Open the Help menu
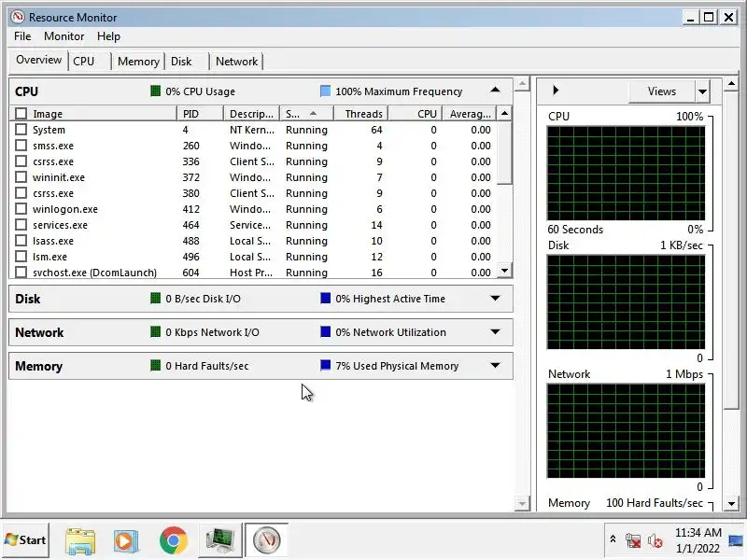747x560 pixels. (108, 36)
